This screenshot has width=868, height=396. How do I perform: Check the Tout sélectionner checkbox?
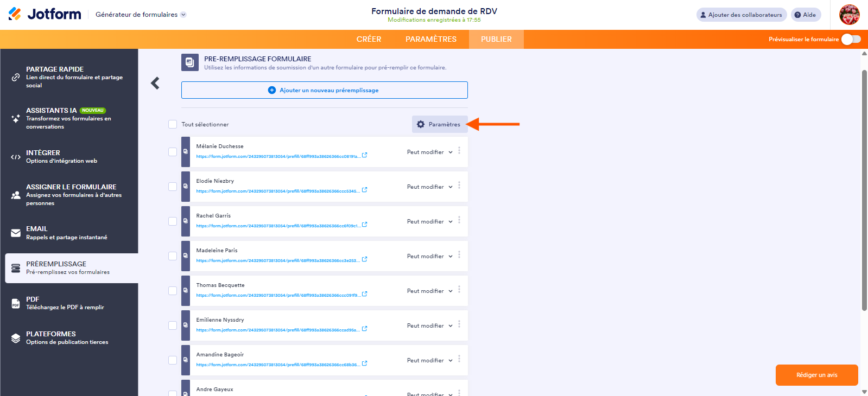point(173,124)
